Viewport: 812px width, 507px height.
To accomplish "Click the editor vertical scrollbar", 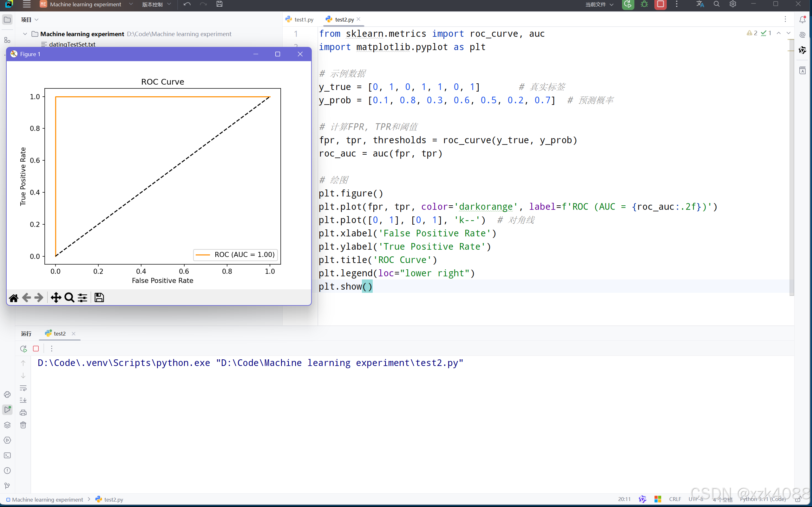I will pyautogui.click(x=791, y=168).
